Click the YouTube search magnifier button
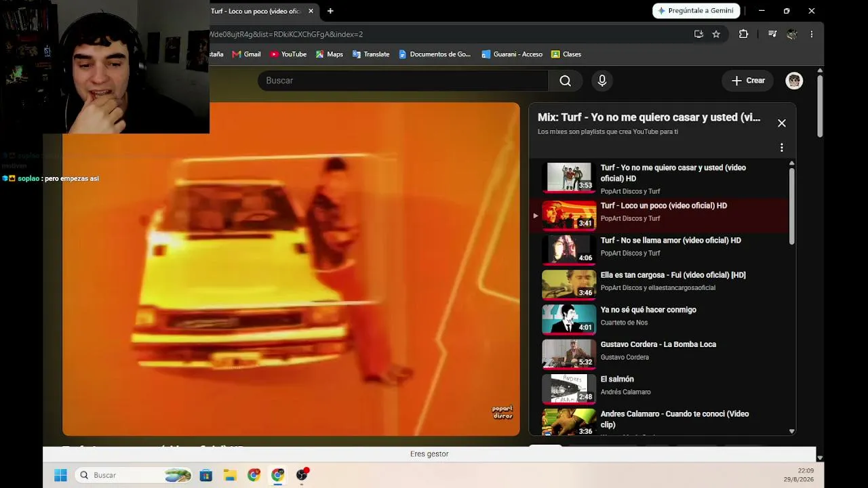Screen dimensions: 868x488 click(565, 81)
